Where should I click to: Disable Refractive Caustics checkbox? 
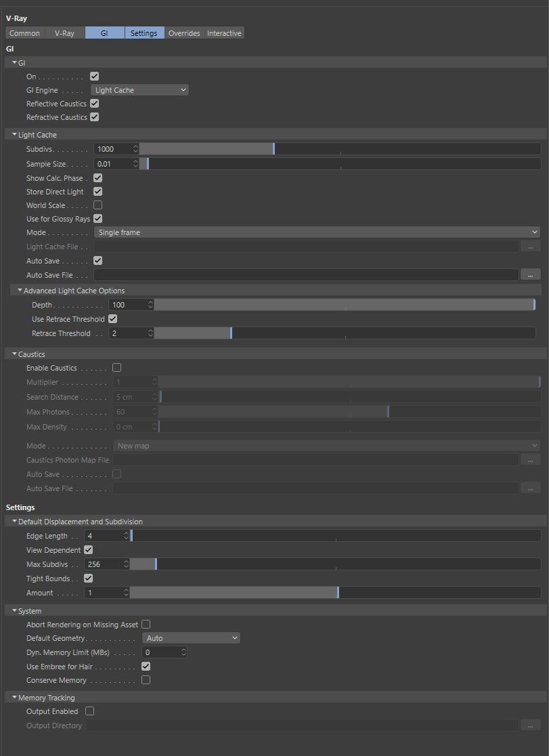[x=95, y=117]
